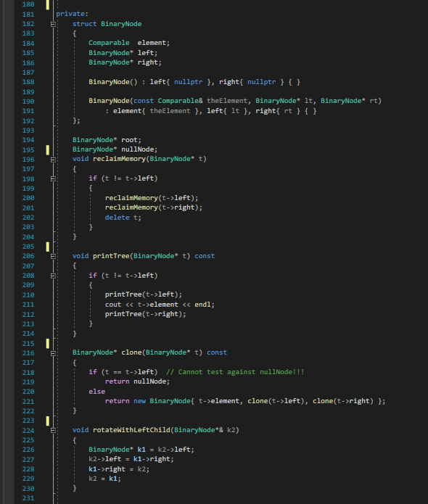Collapse the struct BinaryNode block
This screenshot has width=428, height=504.
click(53, 24)
